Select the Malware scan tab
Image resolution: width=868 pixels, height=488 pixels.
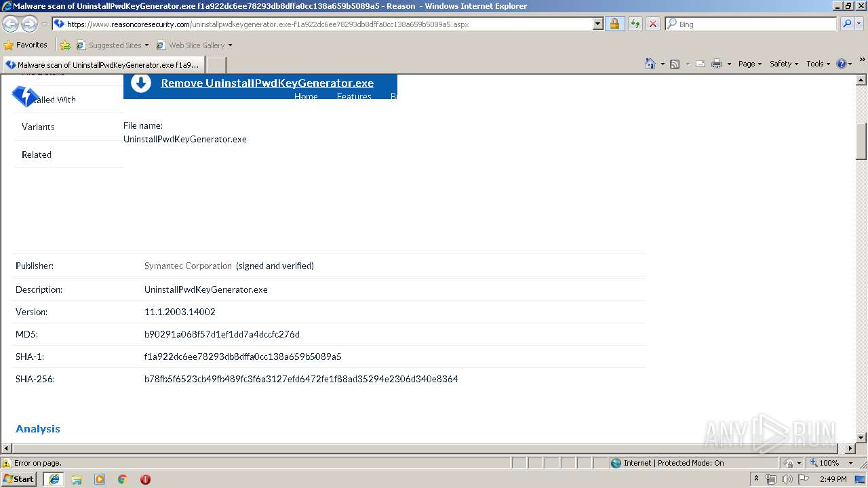(x=103, y=65)
